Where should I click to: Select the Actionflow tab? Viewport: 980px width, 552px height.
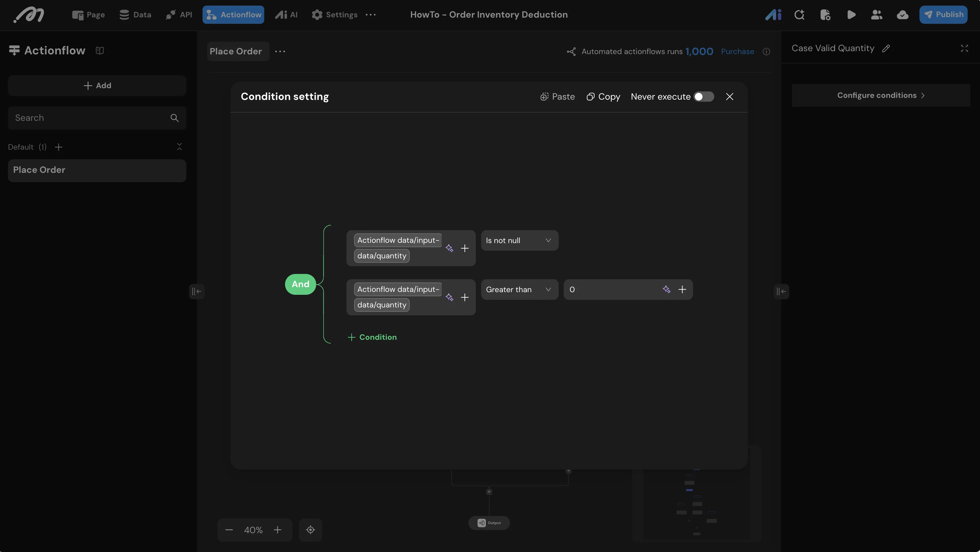click(x=233, y=15)
